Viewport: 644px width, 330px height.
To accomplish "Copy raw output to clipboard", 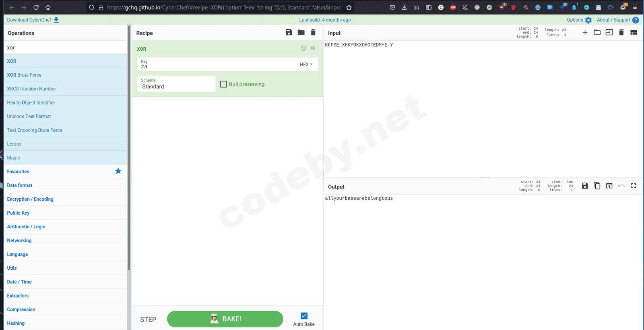I will pyautogui.click(x=597, y=186).
